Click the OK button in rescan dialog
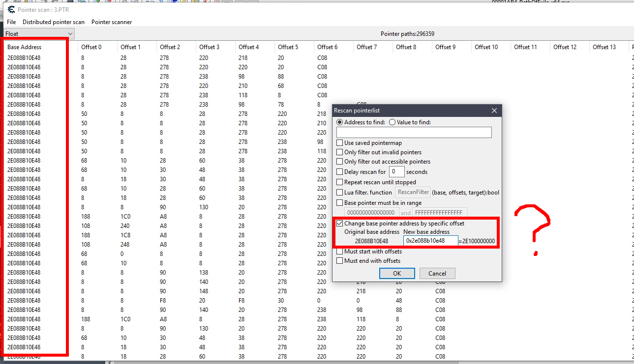634x364 pixels. click(397, 274)
